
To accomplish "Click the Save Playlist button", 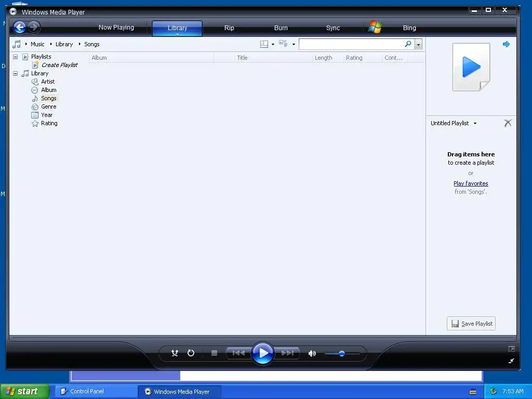I will click(471, 324).
